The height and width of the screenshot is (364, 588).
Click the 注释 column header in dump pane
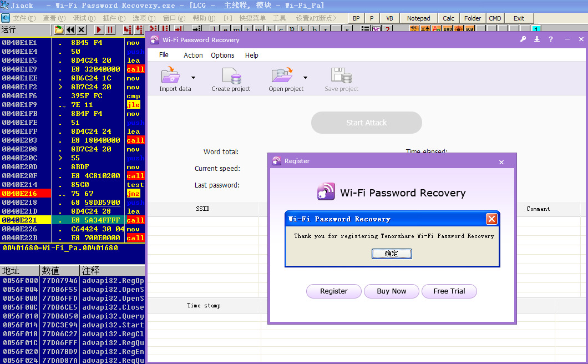[x=112, y=270]
